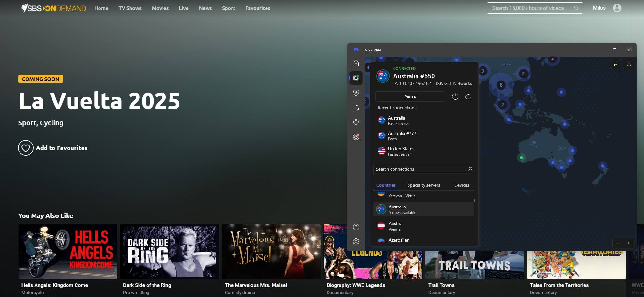The image size is (644, 297).
Task: Open Dark Web Monitor target icon
Action: (x=356, y=137)
